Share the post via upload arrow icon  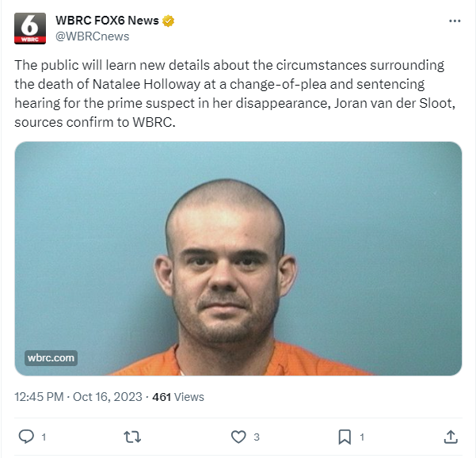click(451, 437)
